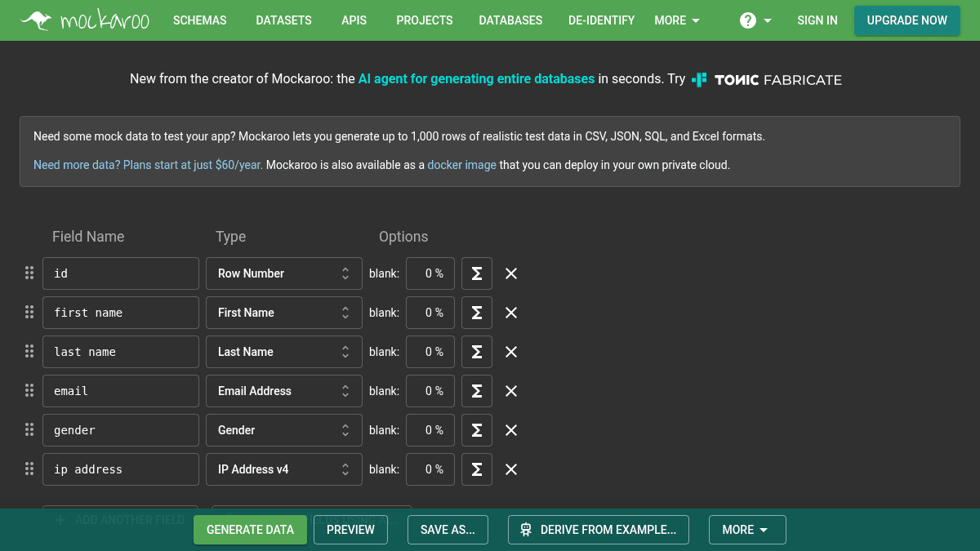This screenshot has height=551, width=980.
Task: Click the drag handle for the id row
Action: click(29, 273)
